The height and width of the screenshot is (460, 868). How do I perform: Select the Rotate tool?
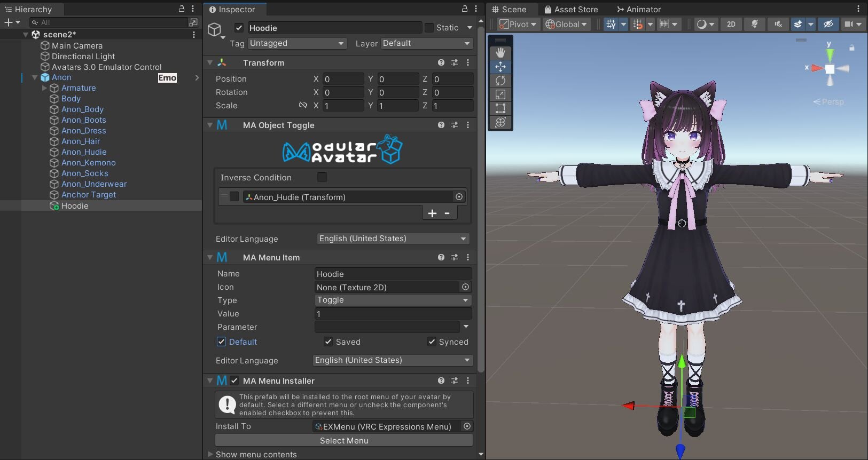click(501, 81)
